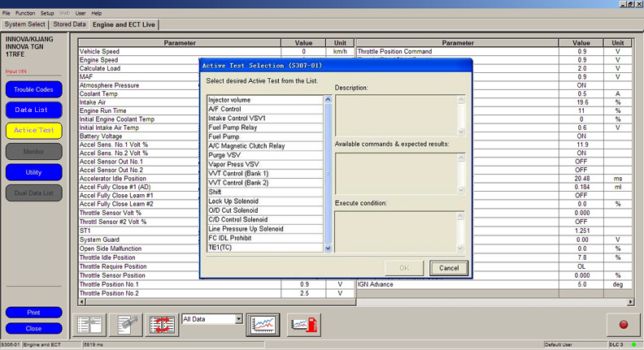Screen dimensions: 644x350
Task: Click the System Guard parameter row
Action: [x=139, y=240]
